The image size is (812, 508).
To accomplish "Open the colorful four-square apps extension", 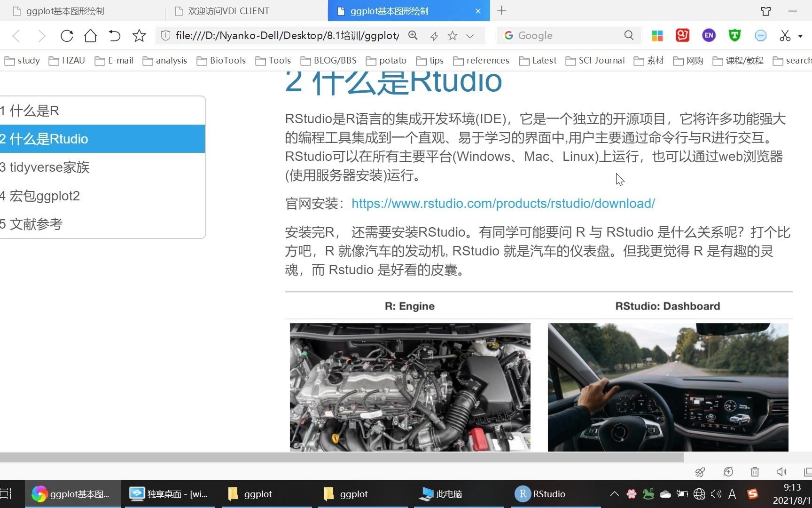I will (x=657, y=36).
